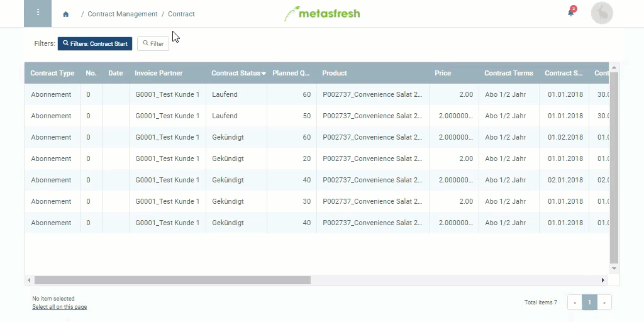
Task: Click the vertical scrollbar down arrow
Action: point(614,269)
